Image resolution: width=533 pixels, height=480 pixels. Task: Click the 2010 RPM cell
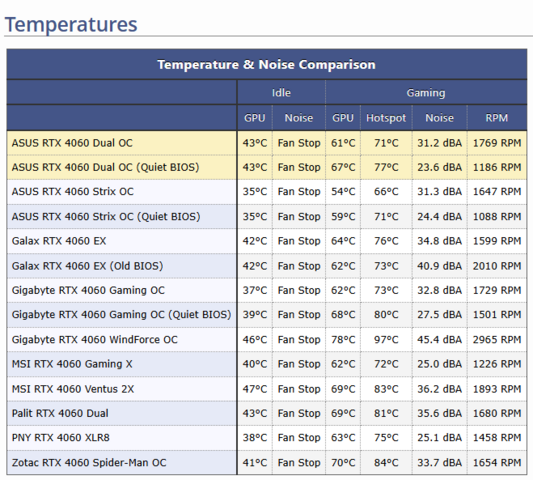tap(497, 266)
